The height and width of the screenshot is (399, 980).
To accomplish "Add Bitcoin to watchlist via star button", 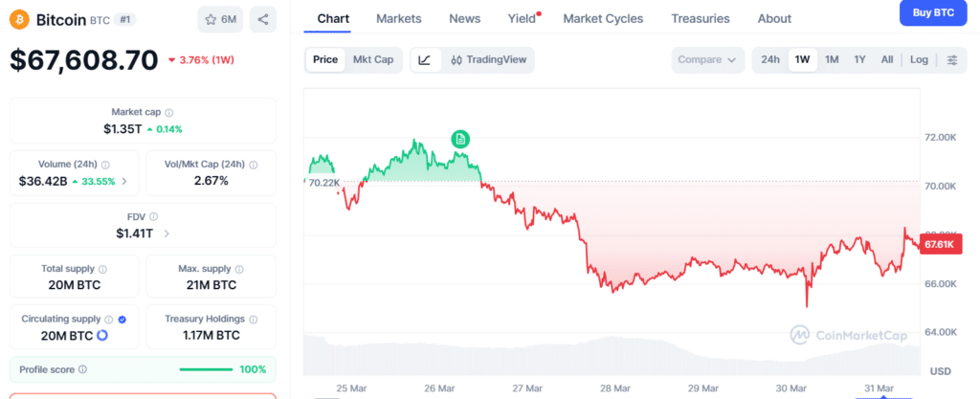I will 220,19.
